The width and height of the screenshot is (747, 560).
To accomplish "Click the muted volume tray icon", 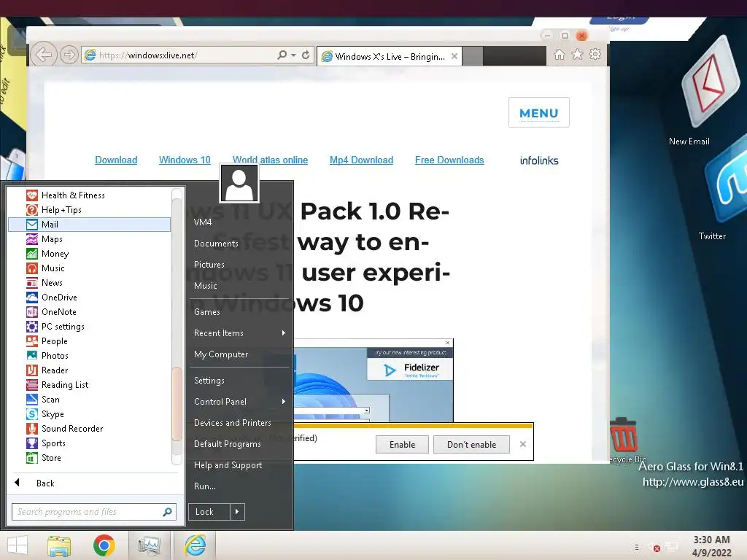I will [x=654, y=548].
